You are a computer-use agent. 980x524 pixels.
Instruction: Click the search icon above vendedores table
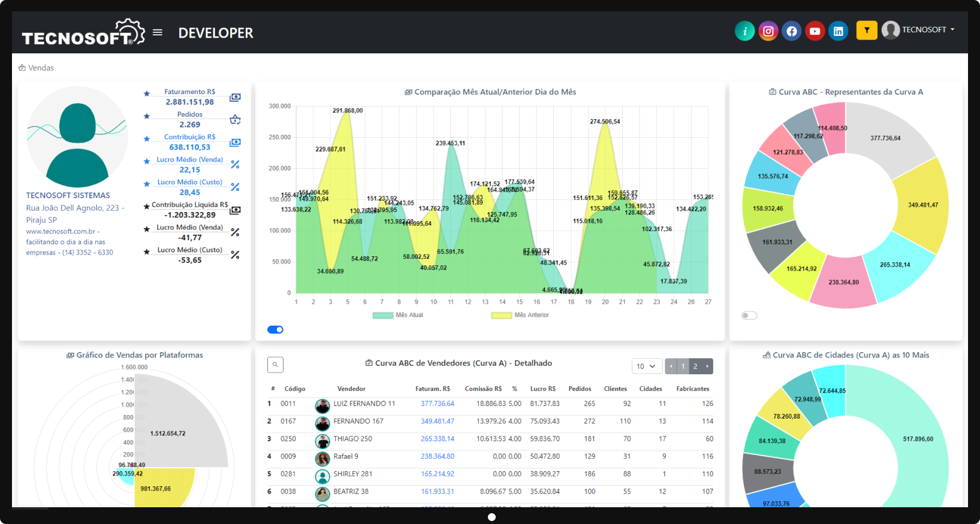pos(275,365)
